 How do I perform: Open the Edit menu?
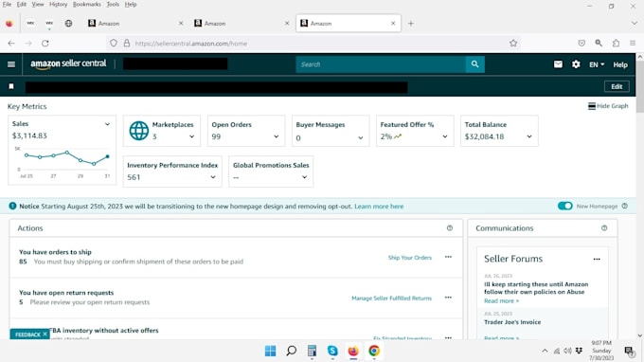[x=22, y=4]
